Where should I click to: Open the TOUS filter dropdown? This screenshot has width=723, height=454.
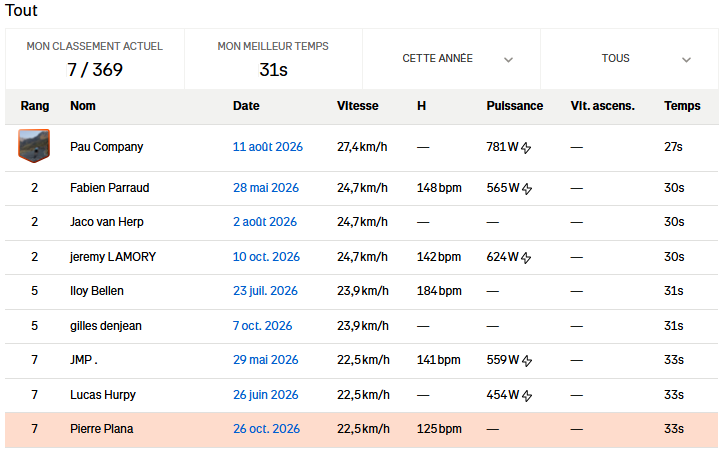tap(629, 59)
